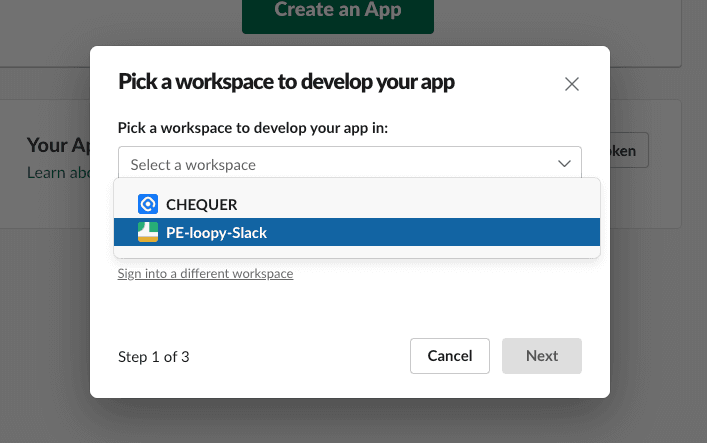
Task: Click empty space right of CHEQUER row
Action: (x=450, y=204)
